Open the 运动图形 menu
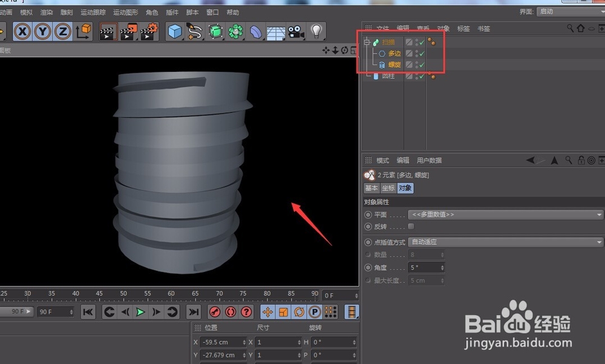Viewport: 605px width, 364px height. (x=125, y=12)
